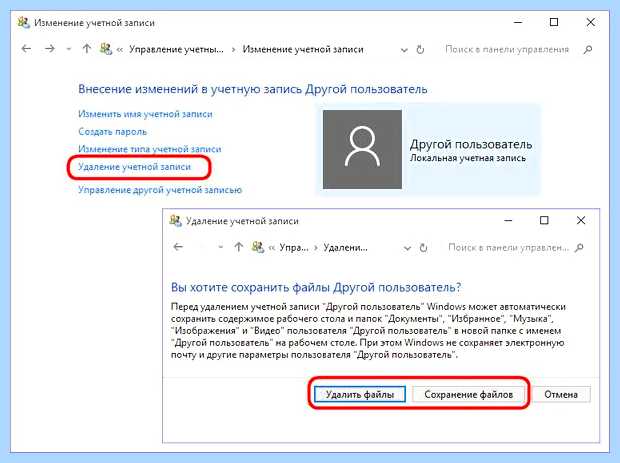Minimize the Изменение учетной записи window

(x=518, y=23)
